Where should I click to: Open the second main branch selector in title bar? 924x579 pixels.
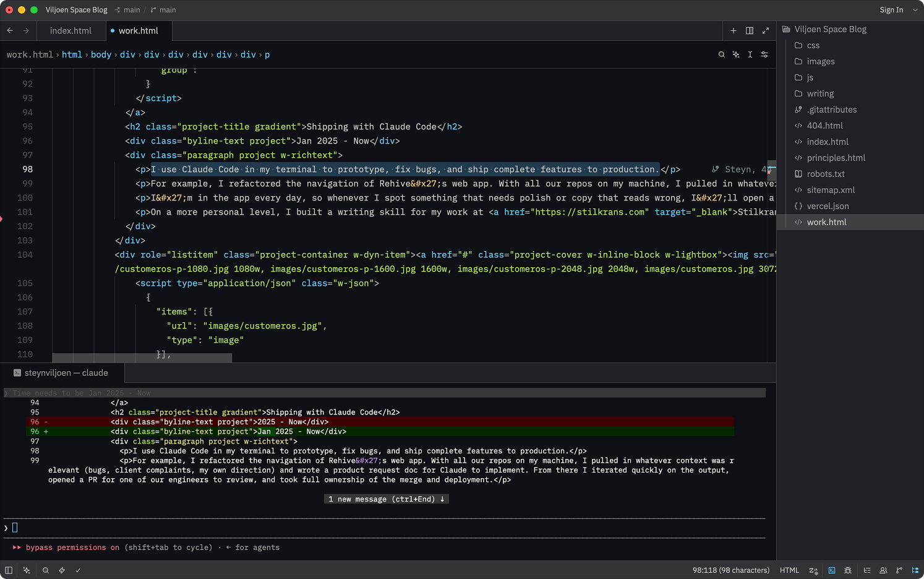[x=163, y=10]
